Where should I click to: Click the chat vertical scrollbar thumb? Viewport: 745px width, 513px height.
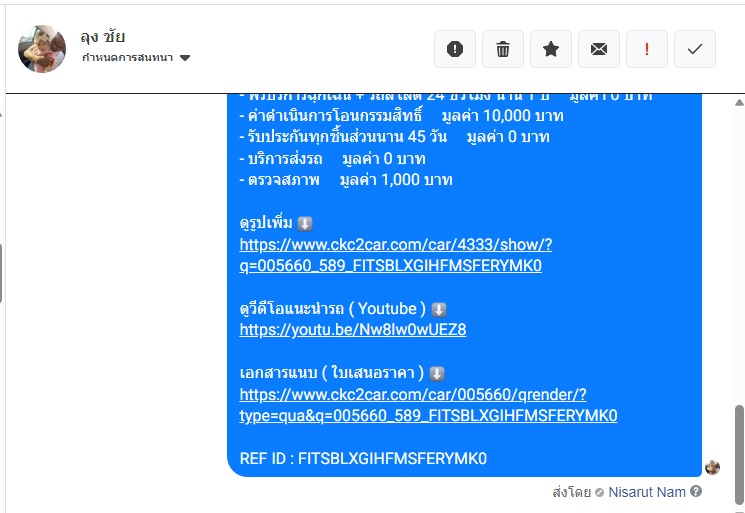(739, 455)
